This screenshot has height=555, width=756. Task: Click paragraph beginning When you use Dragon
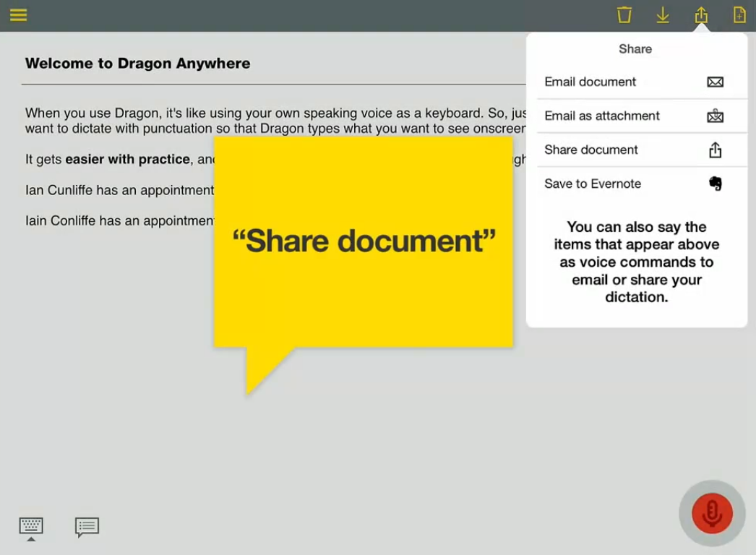point(276,121)
